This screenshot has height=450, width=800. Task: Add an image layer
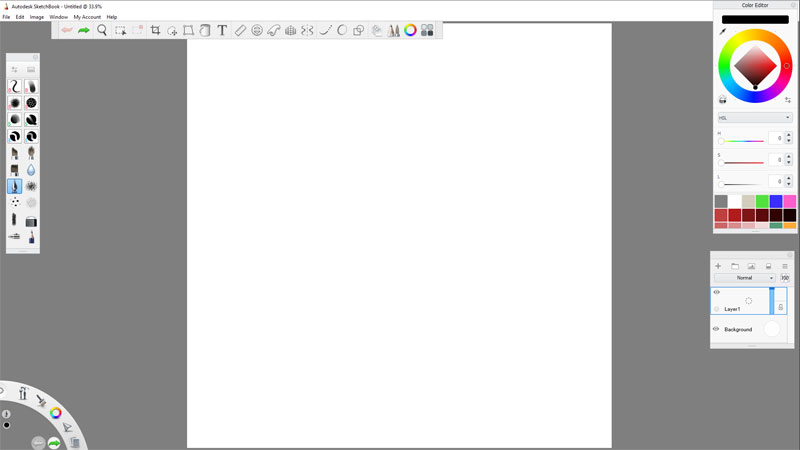point(751,266)
